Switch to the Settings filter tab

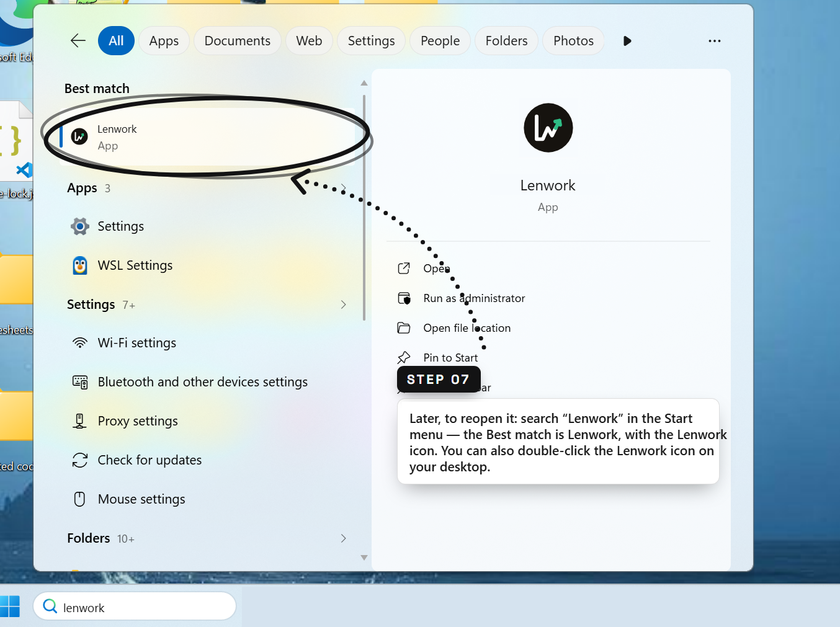[371, 41]
